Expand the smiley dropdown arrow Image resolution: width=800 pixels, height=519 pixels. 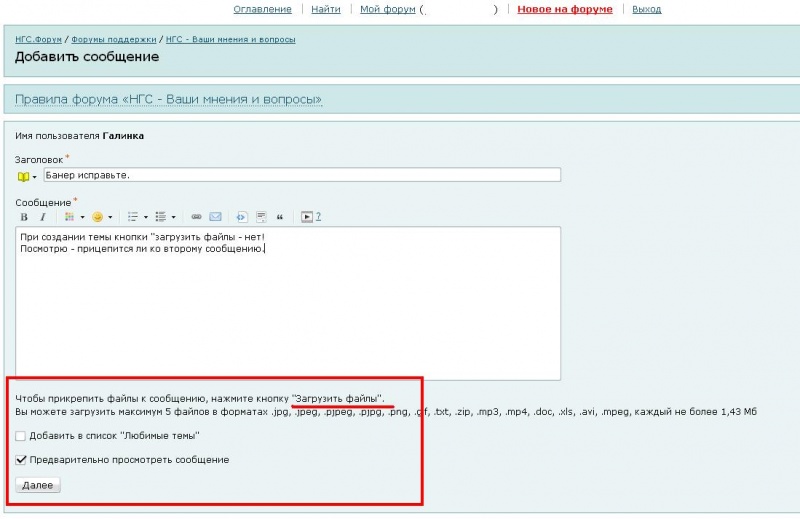pos(110,217)
